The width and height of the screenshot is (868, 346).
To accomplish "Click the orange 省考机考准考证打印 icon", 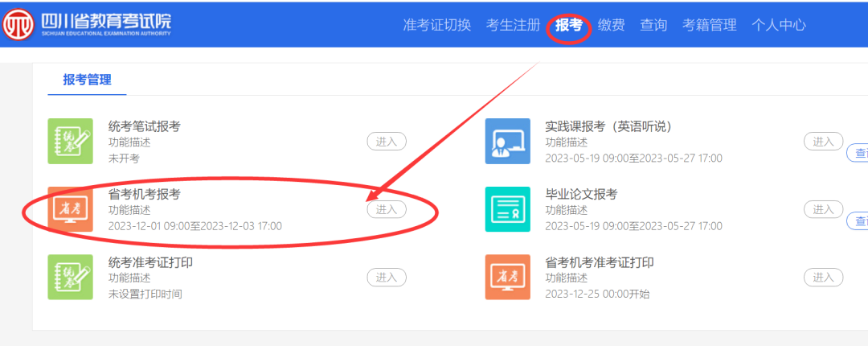I will point(508,277).
